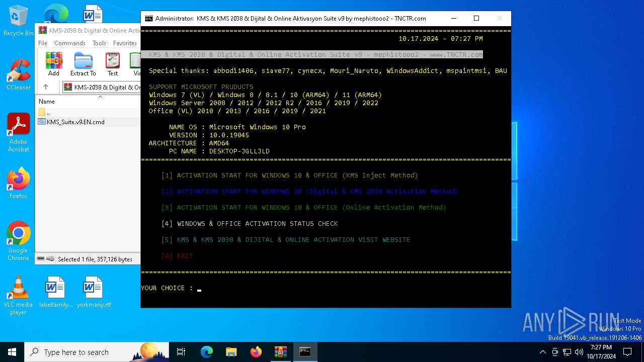The width and height of the screenshot is (644, 362).
Task: Close the Administrator console window
Action: pyautogui.click(x=500, y=18)
